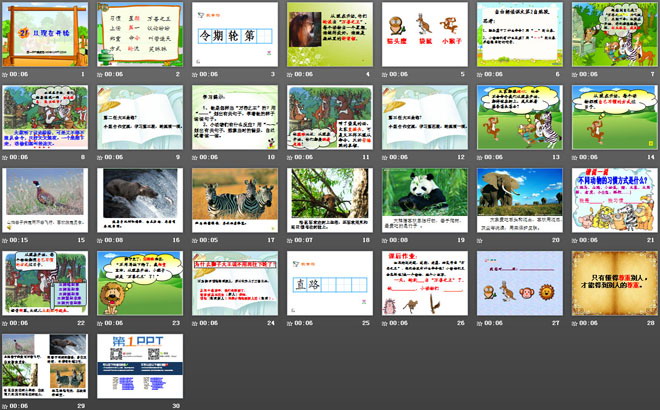Select the slide 21 cartoon animals thumbnail
660x410 pixels.
(615, 200)
